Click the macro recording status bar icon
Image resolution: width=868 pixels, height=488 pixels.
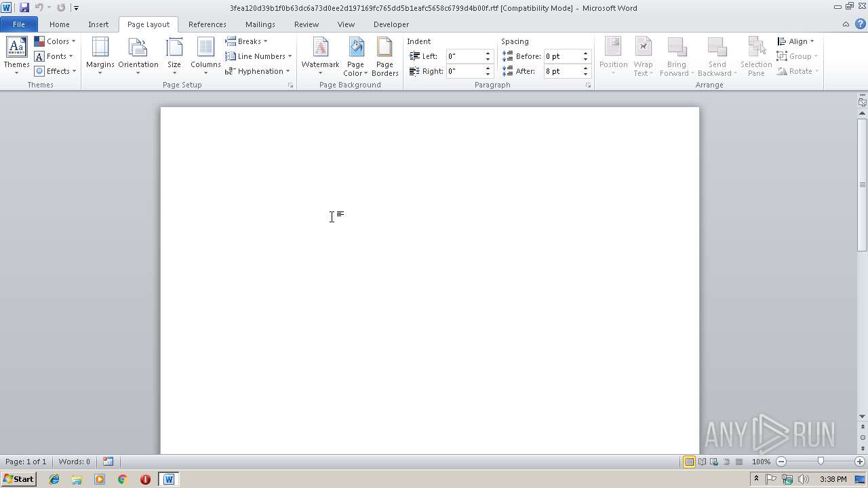pyautogui.click(x=108, y=462)
